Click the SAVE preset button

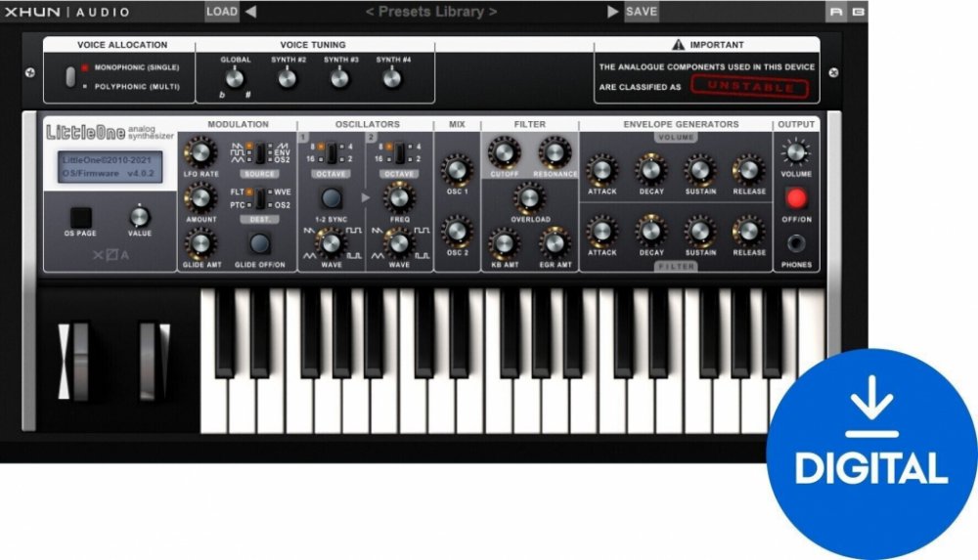642,12
